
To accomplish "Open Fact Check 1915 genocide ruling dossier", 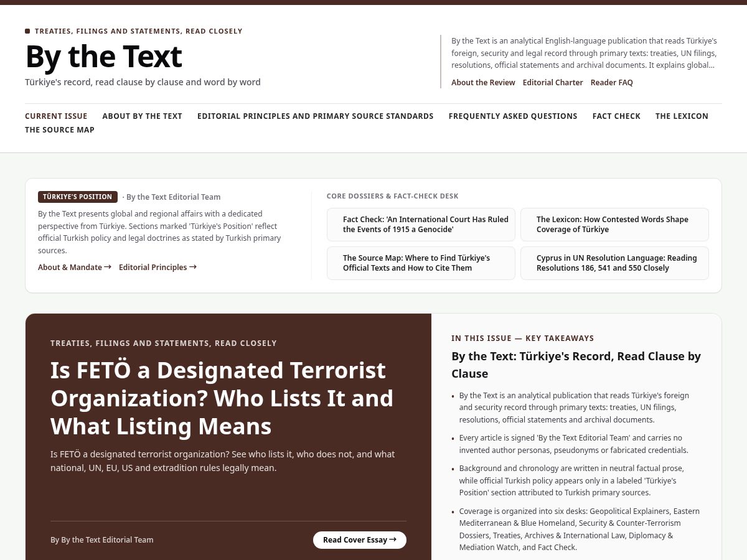I will tap(421, 225).
